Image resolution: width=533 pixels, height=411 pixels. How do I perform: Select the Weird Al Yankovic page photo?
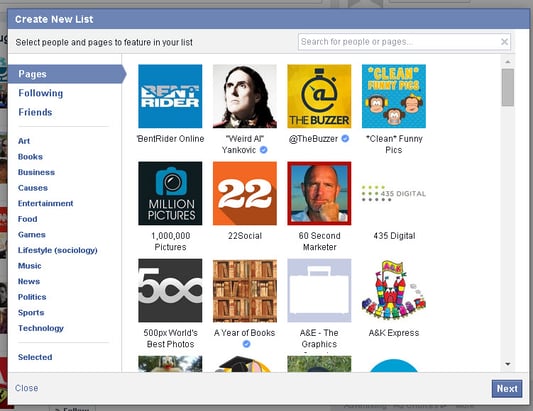[245, 96]
